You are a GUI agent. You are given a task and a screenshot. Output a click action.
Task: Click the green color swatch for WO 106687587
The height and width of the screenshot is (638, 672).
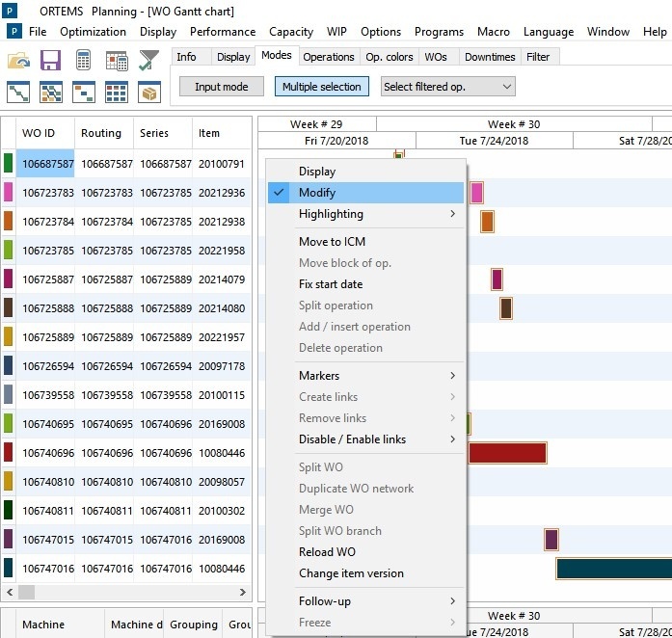tap(8, 163)
